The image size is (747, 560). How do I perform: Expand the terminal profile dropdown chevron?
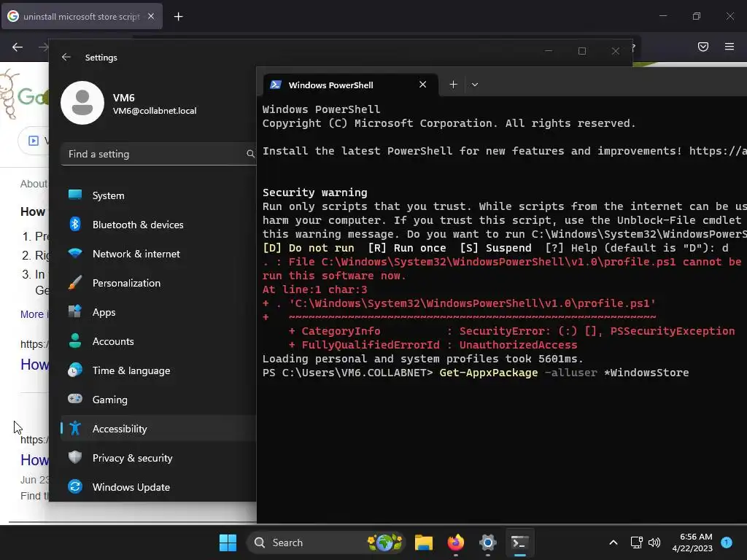474,85
